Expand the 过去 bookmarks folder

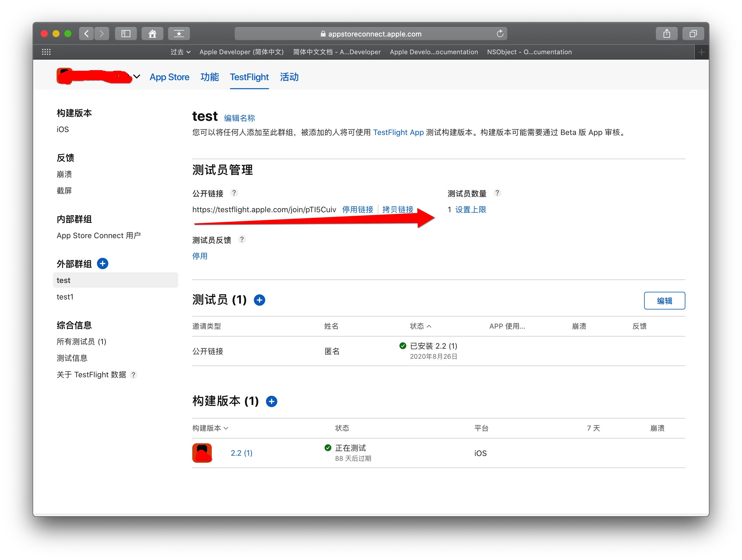[x=180, y=52]
